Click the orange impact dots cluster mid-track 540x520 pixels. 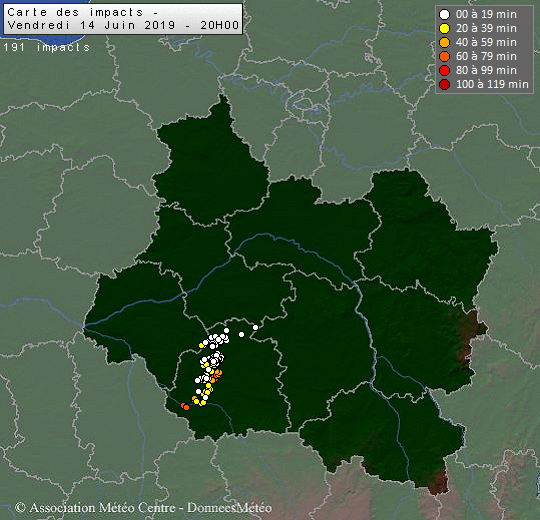[216, 375]
